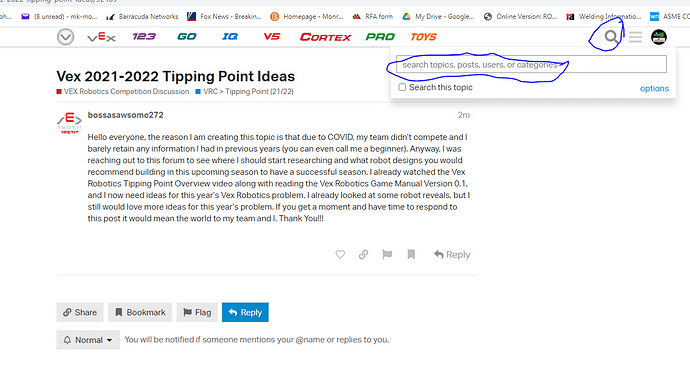Open the user profile avatar
The image size is (690, 380).
pyautogui.click(x=659, y=37)
